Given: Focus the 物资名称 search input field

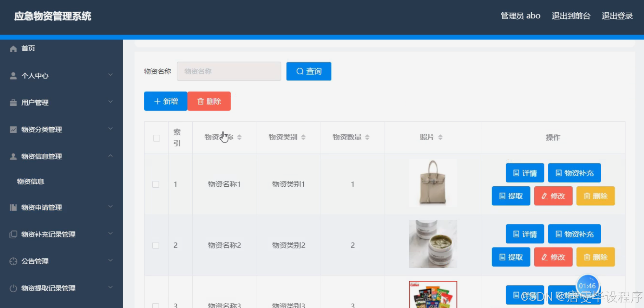Looking at the screenshot, I should pyautogui.click(x=229, y=71).
